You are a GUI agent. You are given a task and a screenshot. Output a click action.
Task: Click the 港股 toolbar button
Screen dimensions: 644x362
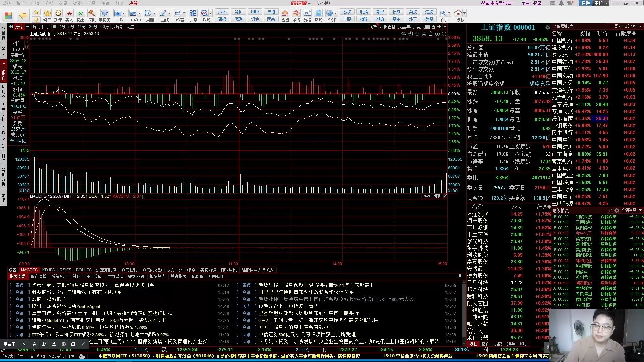tap(429, 12)
